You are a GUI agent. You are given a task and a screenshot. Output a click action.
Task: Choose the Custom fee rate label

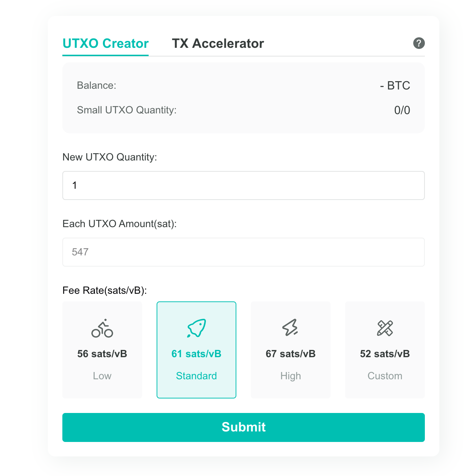[385, 376]
